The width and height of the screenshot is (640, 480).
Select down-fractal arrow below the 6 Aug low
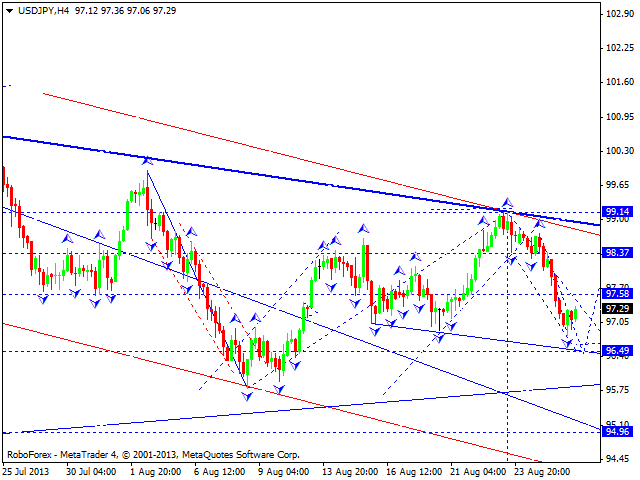pos(247,396)
